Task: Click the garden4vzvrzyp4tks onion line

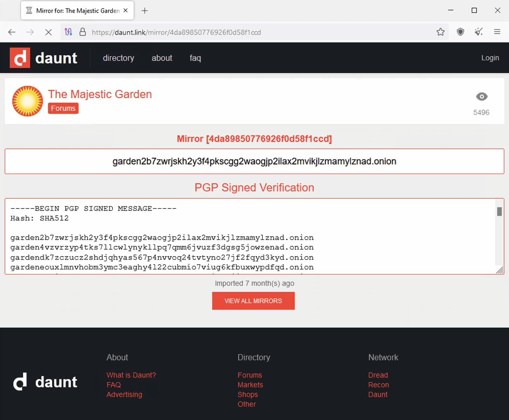Action: pos(162,247)
